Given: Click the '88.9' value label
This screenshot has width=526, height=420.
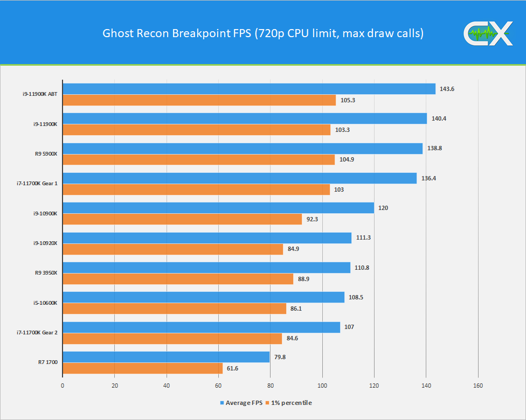Looking at the screenshot, I should click(303, 279).
